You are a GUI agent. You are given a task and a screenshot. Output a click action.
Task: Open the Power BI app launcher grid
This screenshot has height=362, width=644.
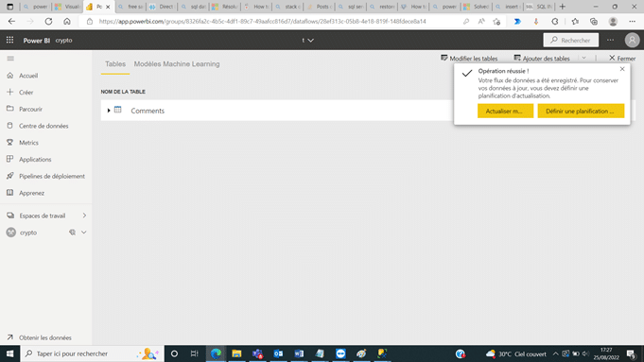(x=9, y=40)
